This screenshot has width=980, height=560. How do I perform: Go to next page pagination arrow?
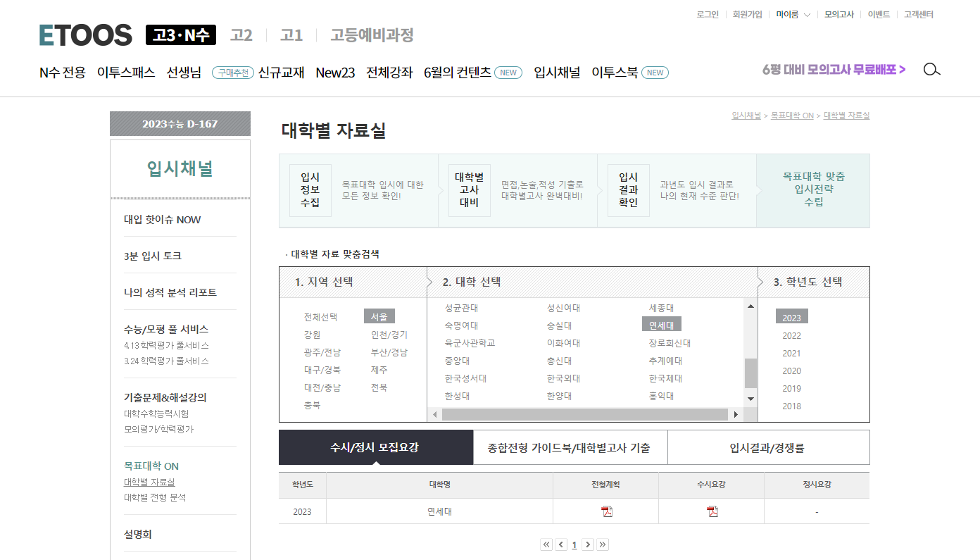588,545
